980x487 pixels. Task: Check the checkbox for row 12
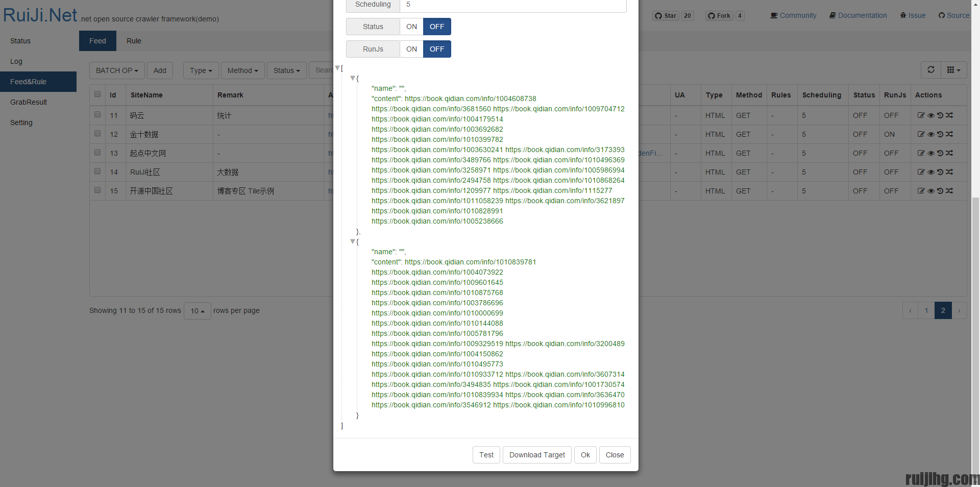(x=97, y=133)
